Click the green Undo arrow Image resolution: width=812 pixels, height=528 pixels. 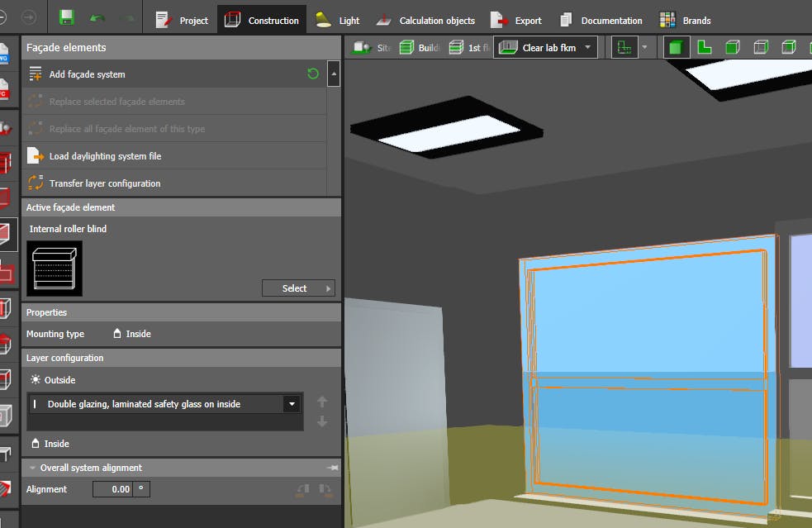tap(97, 19)
